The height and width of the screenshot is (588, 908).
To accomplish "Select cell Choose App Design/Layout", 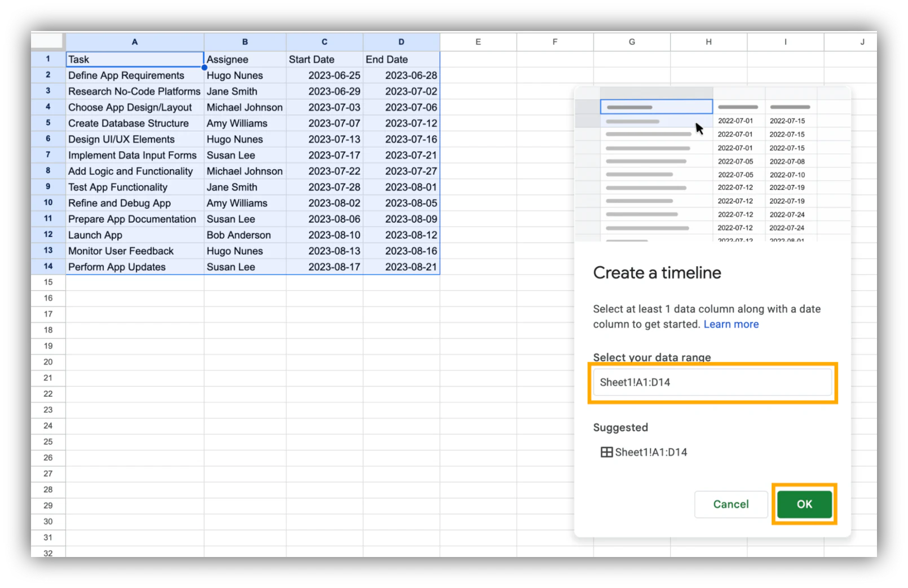I will pyautogui.click(x=135, y=107).
